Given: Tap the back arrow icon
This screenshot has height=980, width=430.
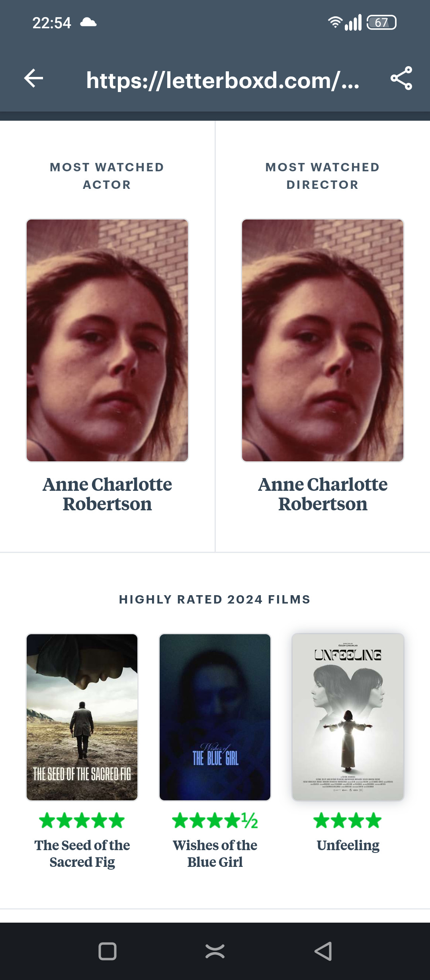Looking at the screenshot, I should [34, 78].
